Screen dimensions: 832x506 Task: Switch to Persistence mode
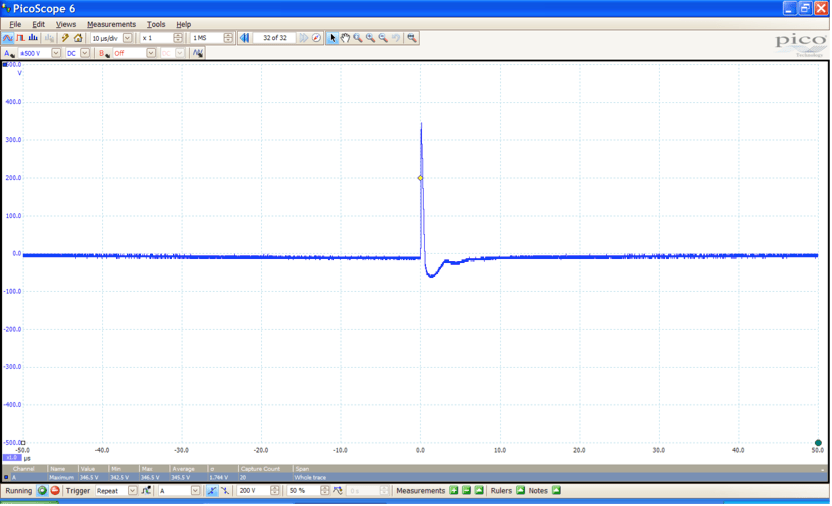[20, 38]
